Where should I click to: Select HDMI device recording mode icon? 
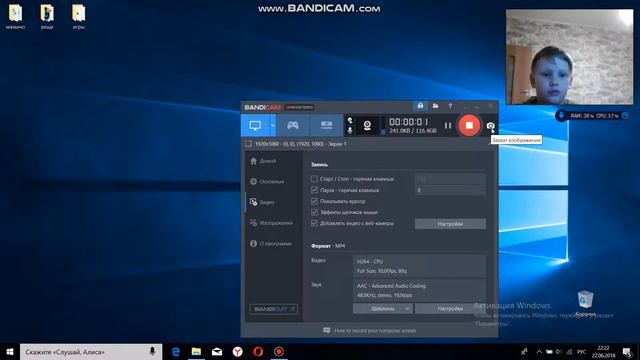click(326, 125)
